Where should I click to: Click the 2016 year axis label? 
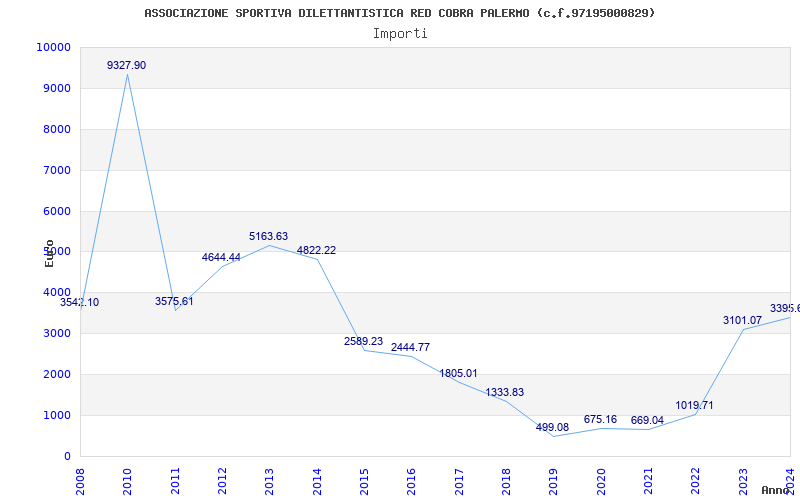[x=411, y=482]
